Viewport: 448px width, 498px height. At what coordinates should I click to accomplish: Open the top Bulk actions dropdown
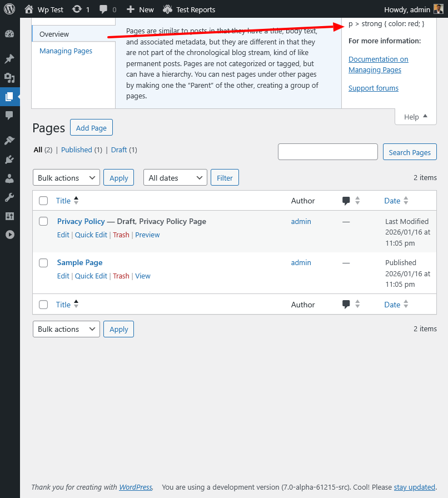pyautogui.click(x=67, y=178)
